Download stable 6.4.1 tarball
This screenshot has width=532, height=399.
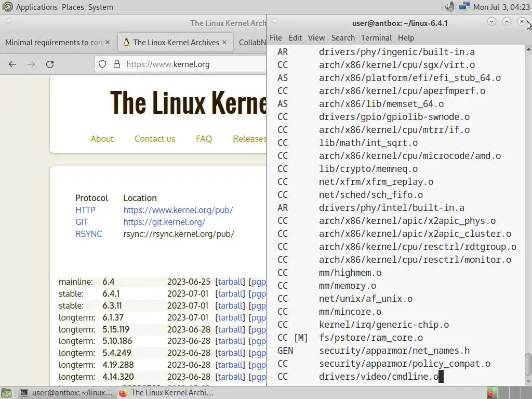coord(230,294)
